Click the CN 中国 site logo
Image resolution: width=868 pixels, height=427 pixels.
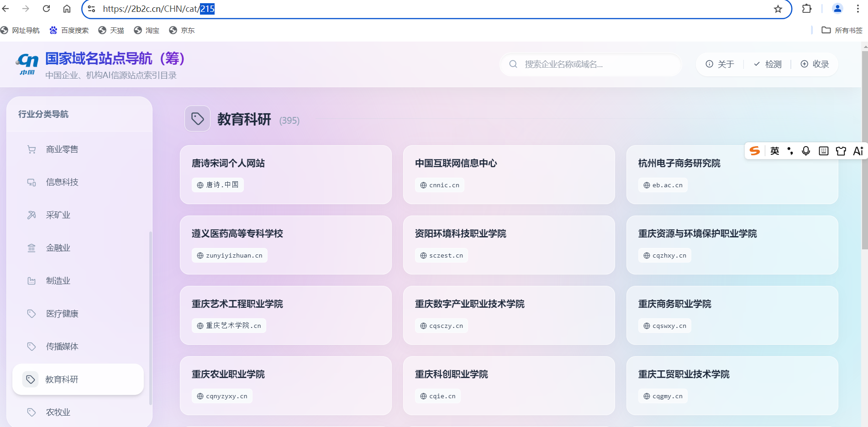tap(27, 64)
